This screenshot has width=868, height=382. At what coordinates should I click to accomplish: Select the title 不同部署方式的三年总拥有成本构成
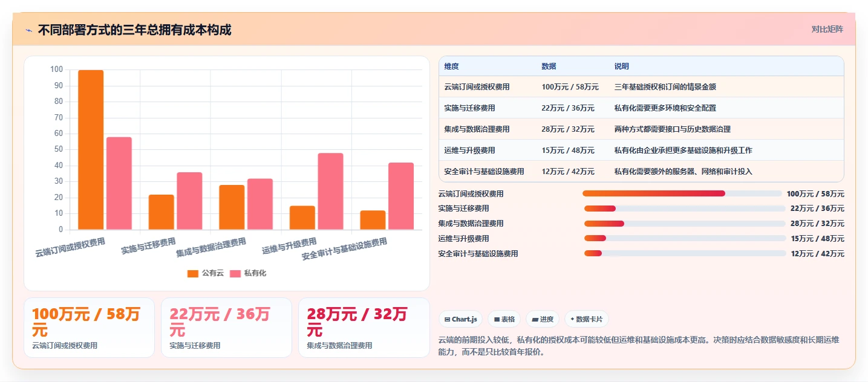tap(134, 30)
